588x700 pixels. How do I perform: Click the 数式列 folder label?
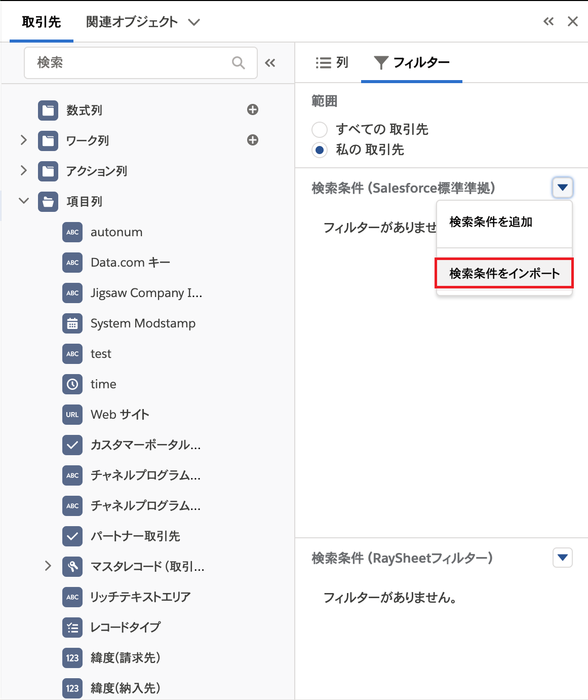click(85, 110)
